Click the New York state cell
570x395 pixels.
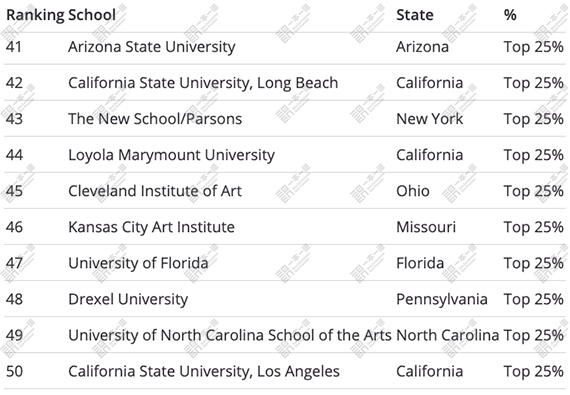click(x=430, y=119)
